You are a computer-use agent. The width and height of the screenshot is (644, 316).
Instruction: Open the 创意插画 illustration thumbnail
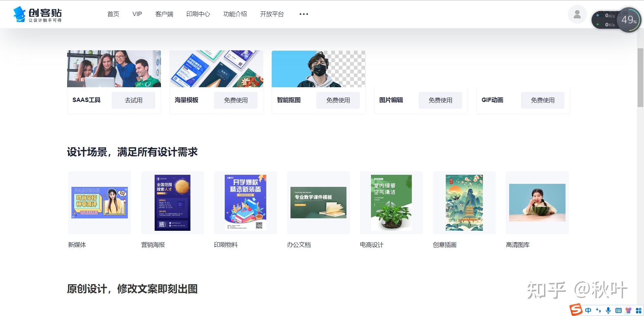[x=464, y=203]
